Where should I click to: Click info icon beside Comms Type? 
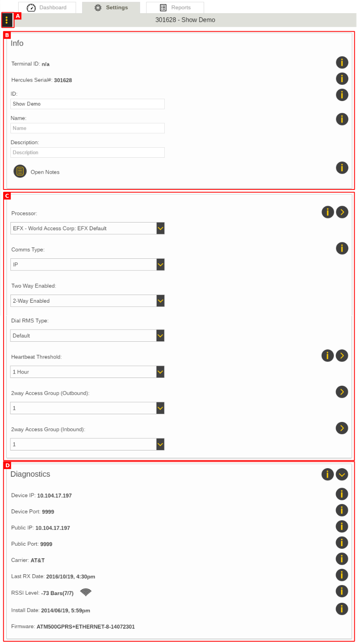tap(342, 248)
